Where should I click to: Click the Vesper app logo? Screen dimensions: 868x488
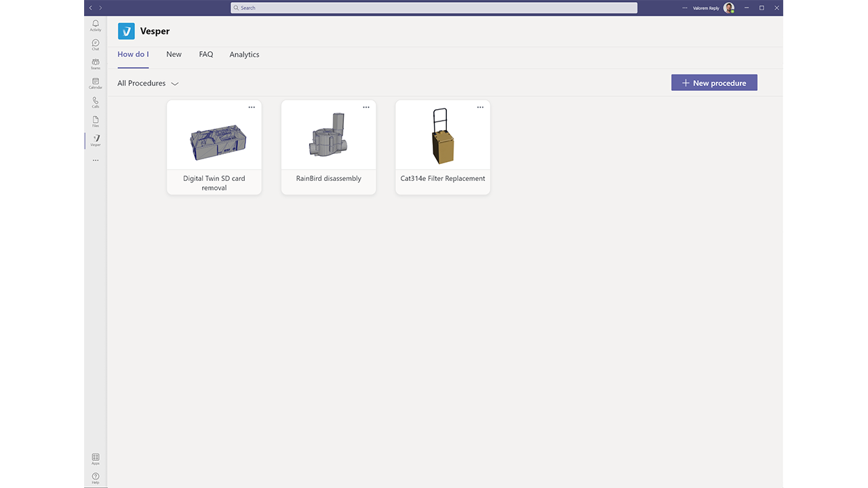tap(126, 31)
